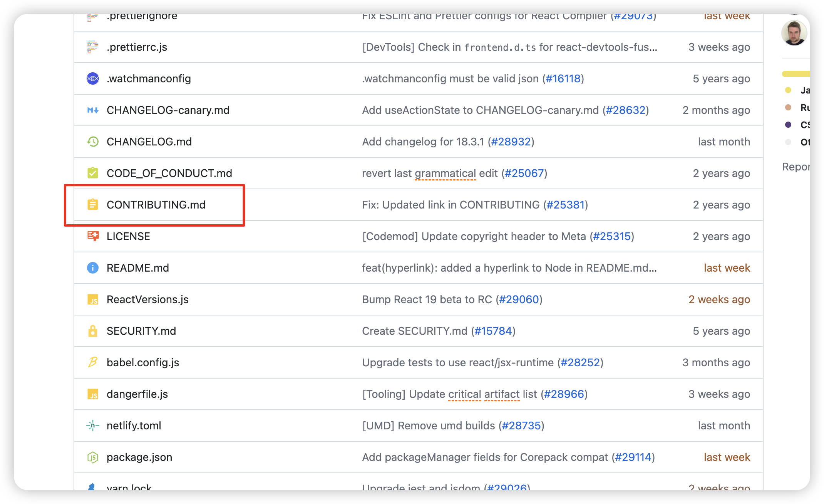The width and height of the screenshot is (824, 504).
Task: Open commit message 'Bump React 19 beta to RC'
Action: coord(427,299)
